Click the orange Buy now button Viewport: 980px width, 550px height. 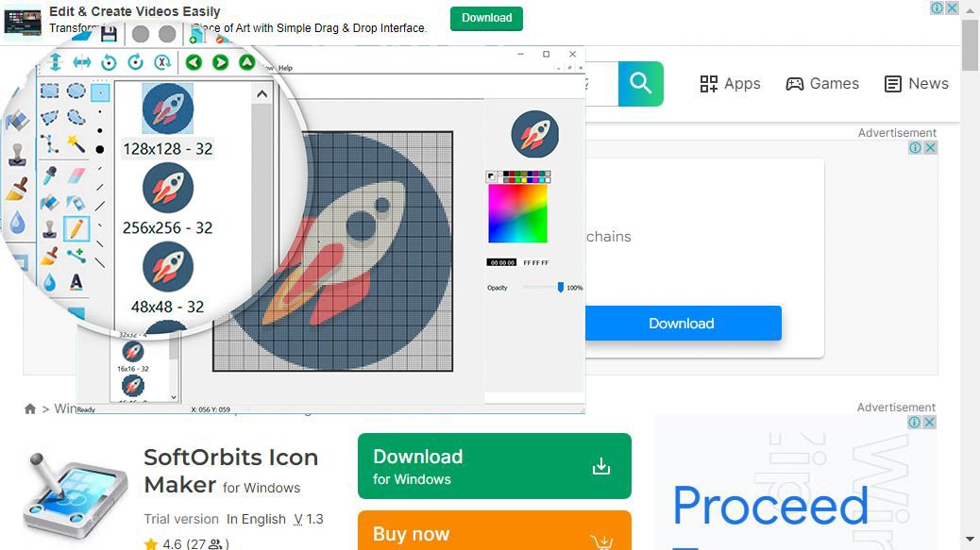[494, 531]
